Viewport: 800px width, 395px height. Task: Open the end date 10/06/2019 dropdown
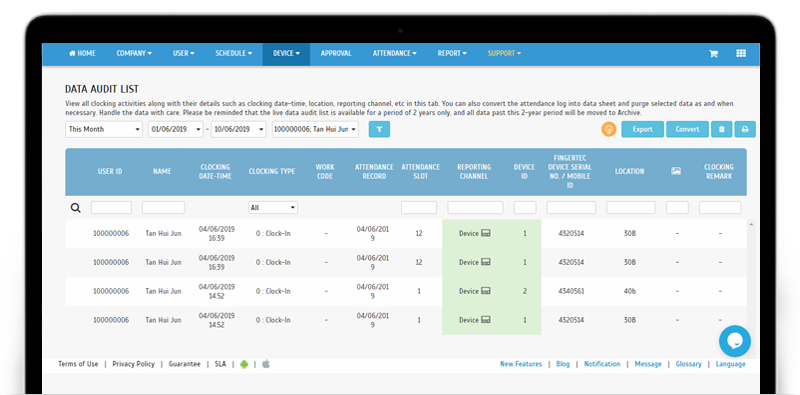pos(239,130)
